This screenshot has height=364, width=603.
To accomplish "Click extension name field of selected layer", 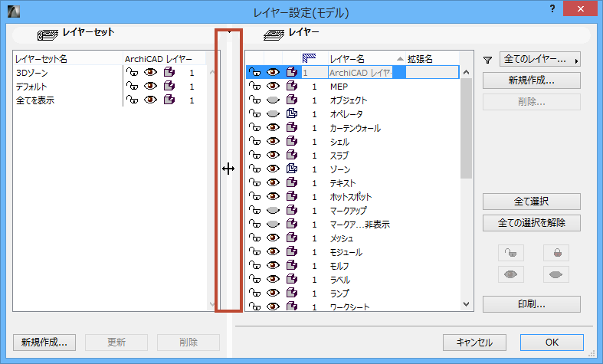I will coord(432,72).
